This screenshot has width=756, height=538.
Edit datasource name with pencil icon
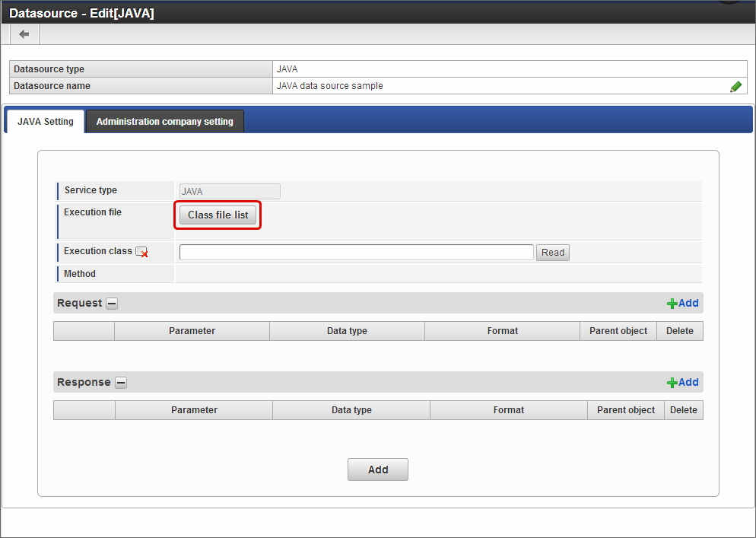(735, 87)
